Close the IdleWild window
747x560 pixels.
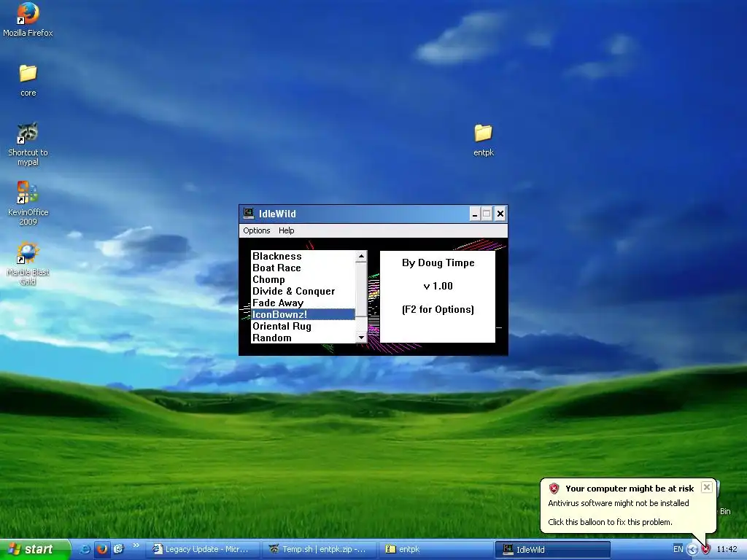point(500,214)
